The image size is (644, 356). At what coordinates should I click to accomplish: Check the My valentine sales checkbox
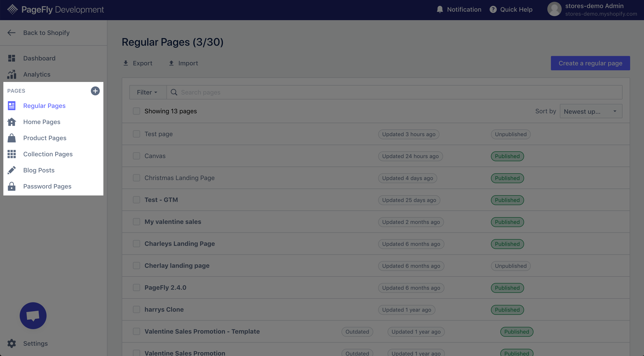click(x=136, y=222)
